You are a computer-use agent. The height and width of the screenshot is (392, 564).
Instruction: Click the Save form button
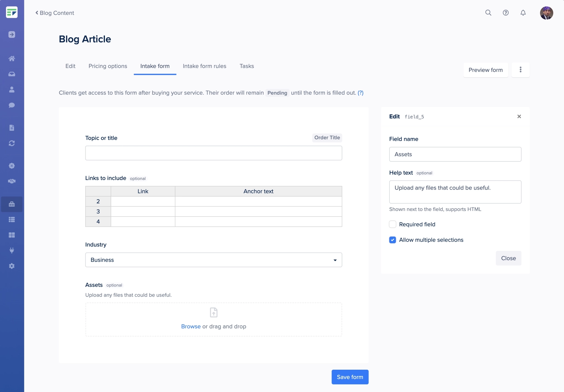pyautogui.click(x=350, y=377)
